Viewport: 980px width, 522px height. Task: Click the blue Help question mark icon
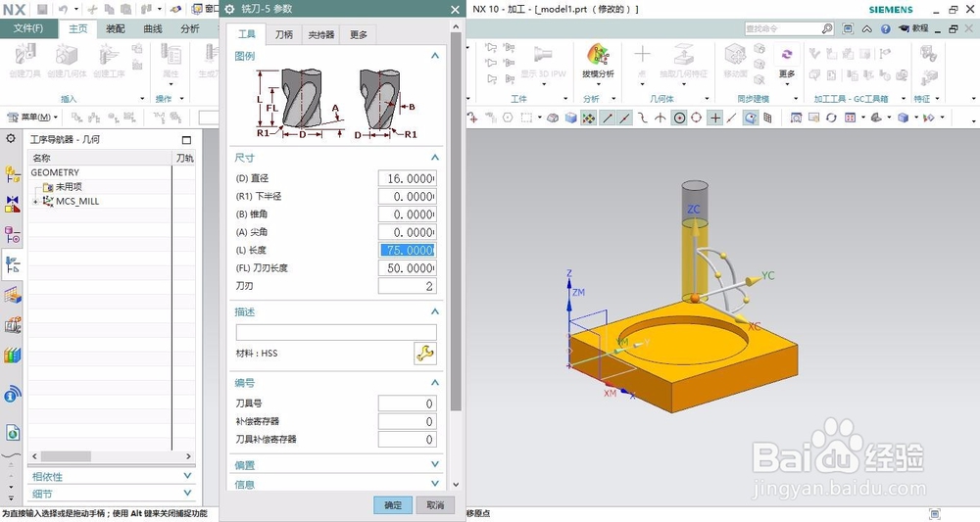click(886, 28)
